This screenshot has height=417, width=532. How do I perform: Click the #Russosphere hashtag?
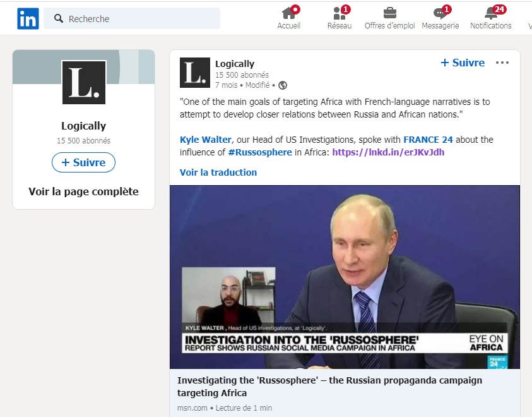260,152
